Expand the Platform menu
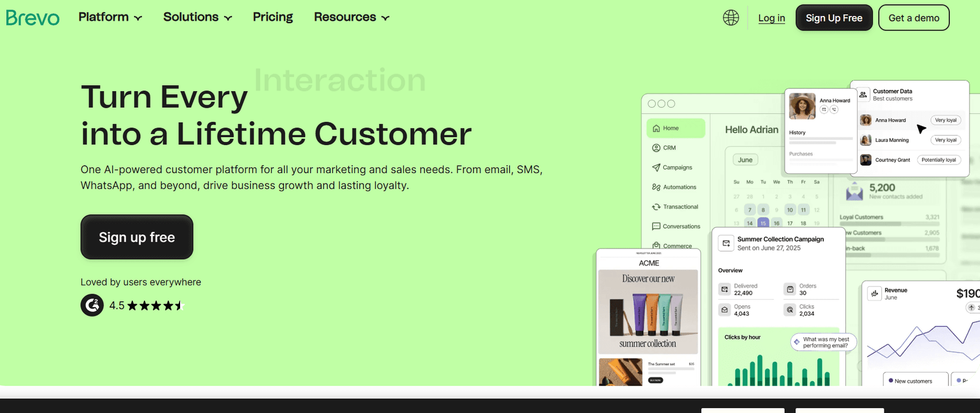The image size is (980, 413). click(x=110, y=17)
